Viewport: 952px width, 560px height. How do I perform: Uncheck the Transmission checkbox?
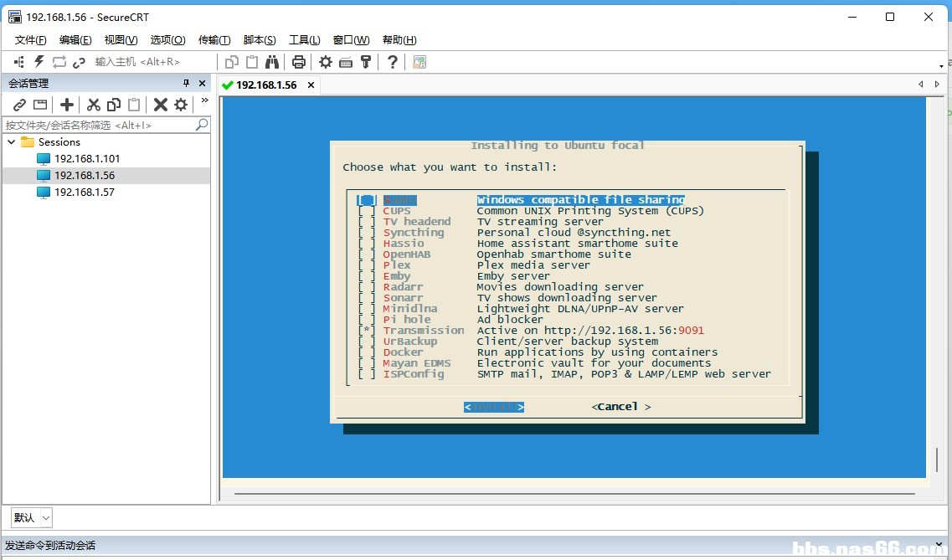(x=367, y=331)
